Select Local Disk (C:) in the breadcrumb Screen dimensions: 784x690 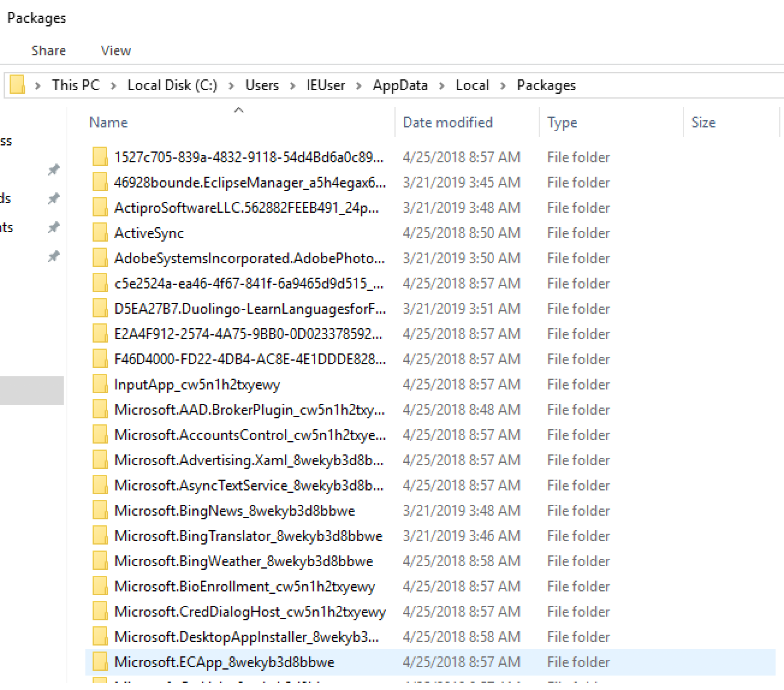pyautogui.click(x=173, y=85)
